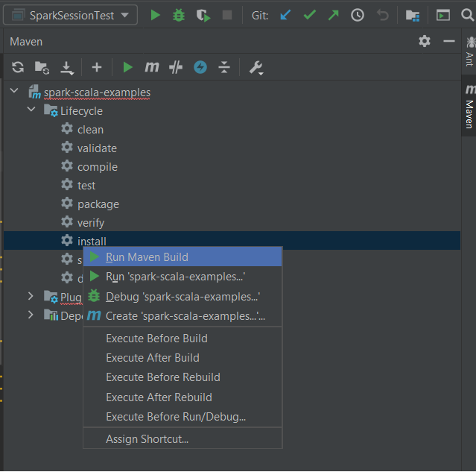
Task: Run the selected Maven goal from the Maven toolbar
Action: coord(127,67)
